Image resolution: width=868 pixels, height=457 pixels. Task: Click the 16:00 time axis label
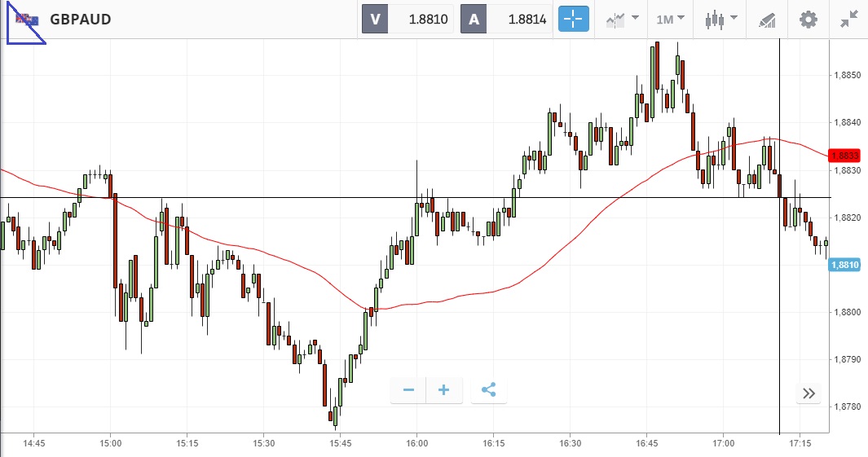[416, 443]
